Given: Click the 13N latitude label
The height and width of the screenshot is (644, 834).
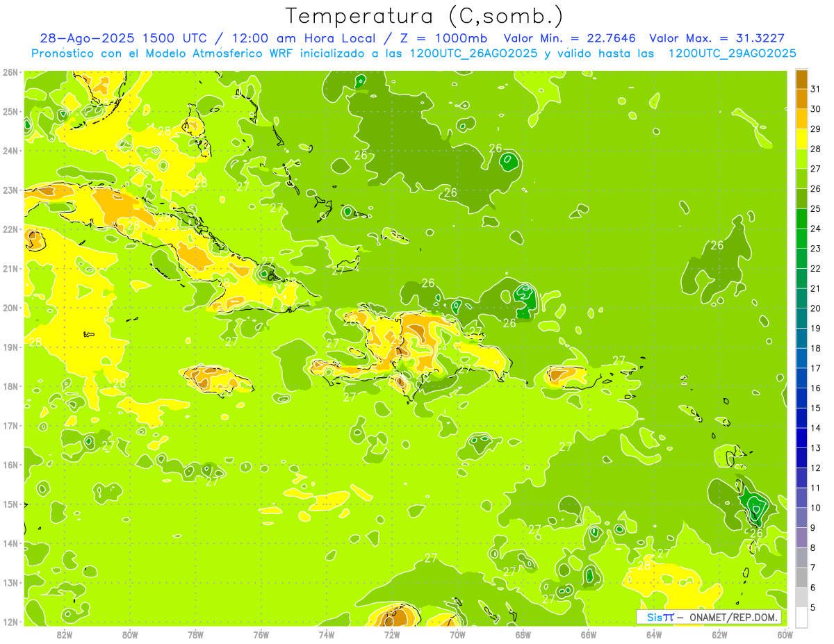Looking at the screenshot, I should (10, 582).
